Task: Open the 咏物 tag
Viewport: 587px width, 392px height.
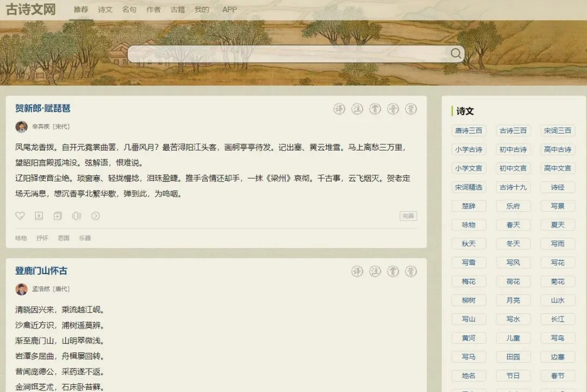Action: pos(21,238)
